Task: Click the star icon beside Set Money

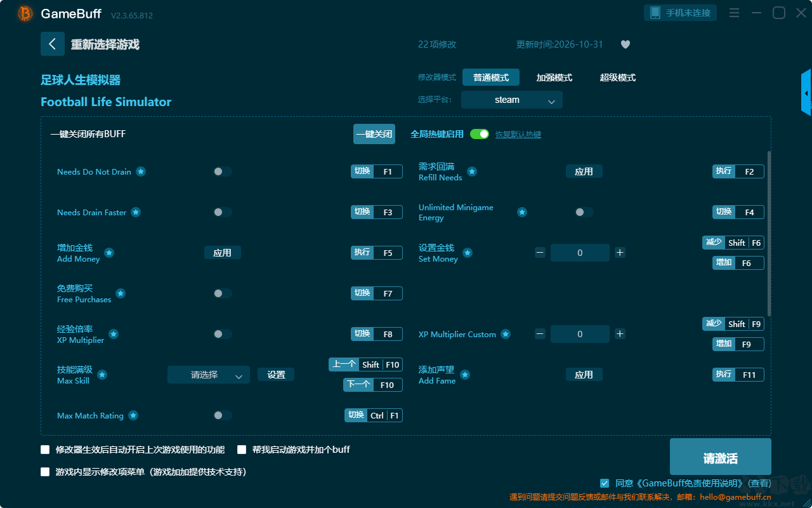Action: [x=468, y=253]
